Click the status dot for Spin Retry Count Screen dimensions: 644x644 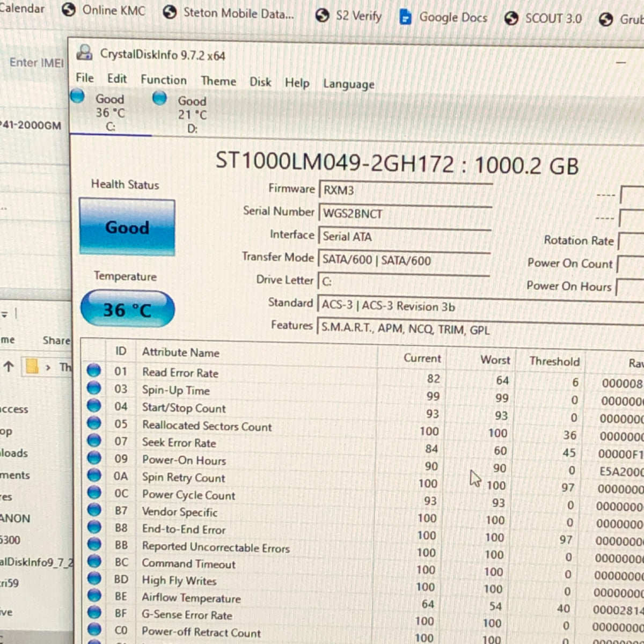[94, 475]
